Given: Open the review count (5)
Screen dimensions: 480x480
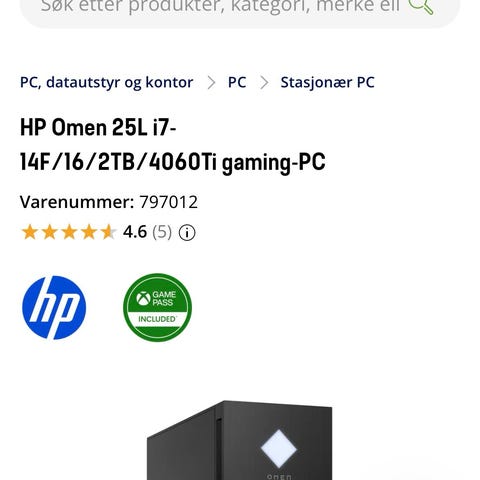Looking at the screenshot, I should pos(162,232).
